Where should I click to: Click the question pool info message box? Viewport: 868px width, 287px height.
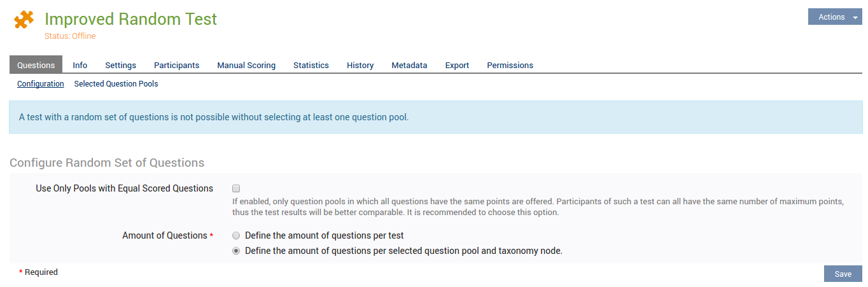435,117
